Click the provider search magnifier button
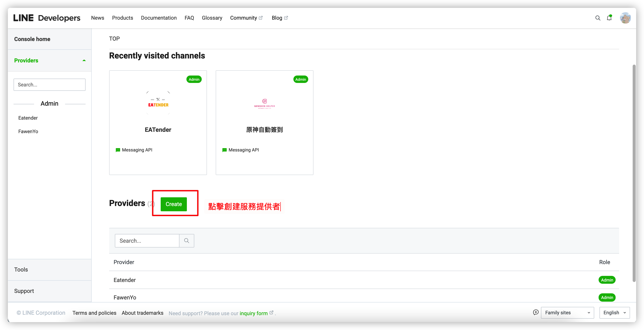The width and height of the screenshot is (644, 330). [x=186, y=241]
